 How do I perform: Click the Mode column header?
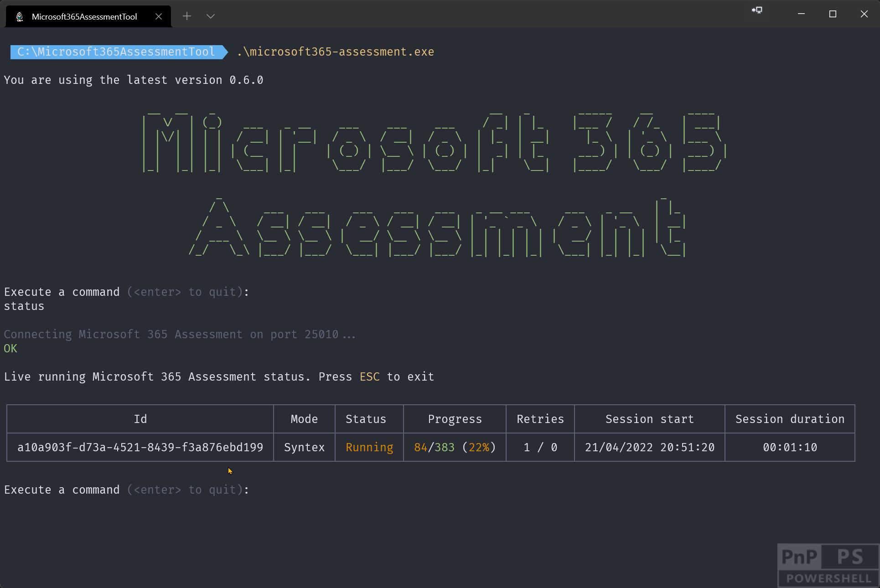tap(304, 419)
